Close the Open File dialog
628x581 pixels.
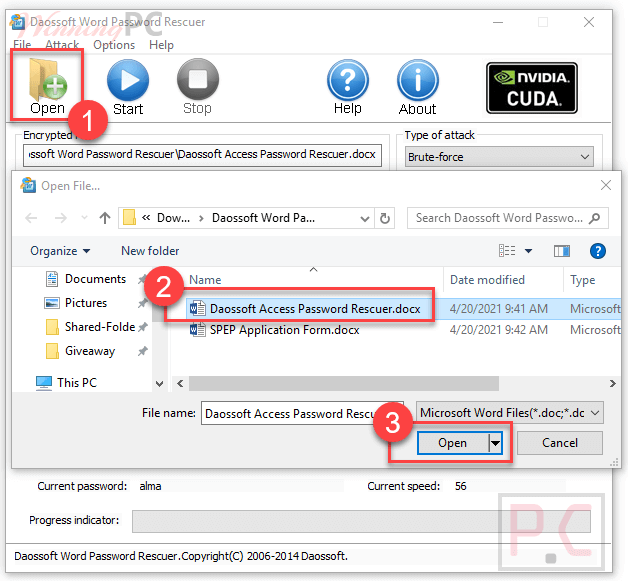606,185
